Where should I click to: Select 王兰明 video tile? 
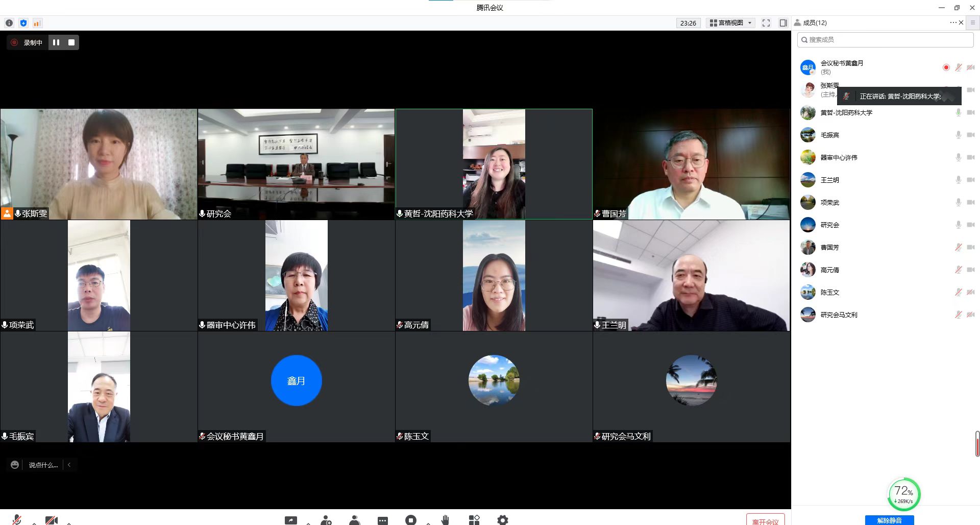[692, 275]
